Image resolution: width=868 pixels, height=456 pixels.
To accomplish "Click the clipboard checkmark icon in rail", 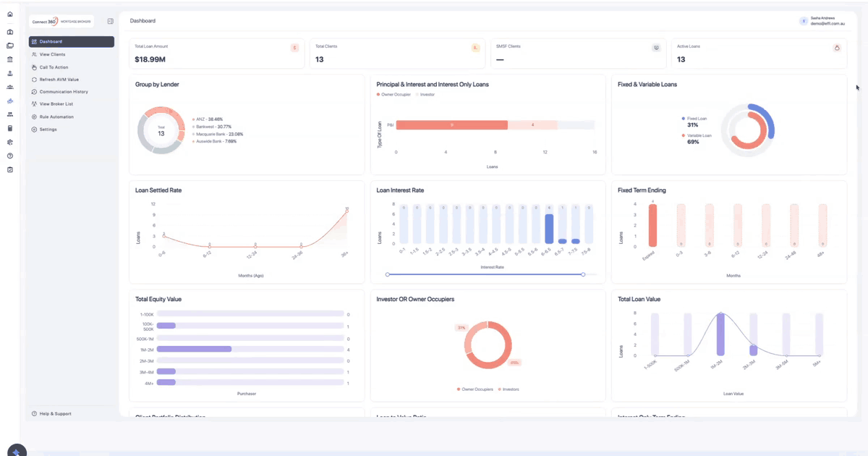I will pyautogui.click(x=10, y=169).
